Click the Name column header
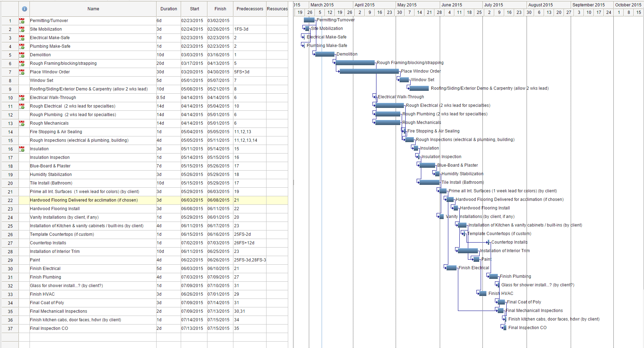The height and width of the screenshot is (348, 644). coord(93,9)
